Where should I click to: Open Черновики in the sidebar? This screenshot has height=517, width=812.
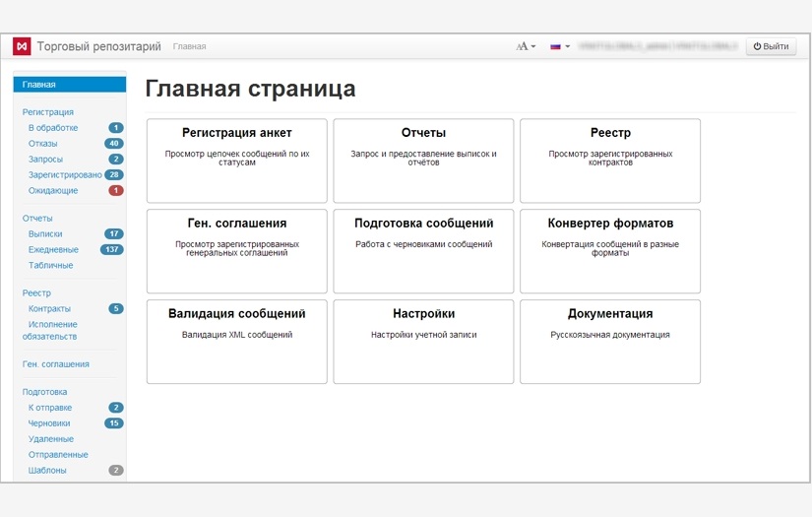49,423
